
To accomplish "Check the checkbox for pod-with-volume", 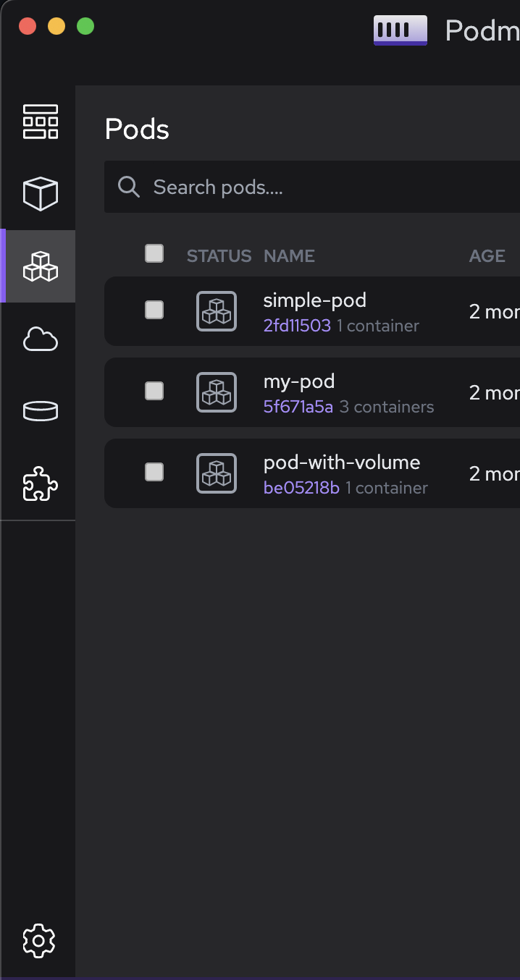I will click(x=154, y=473).
